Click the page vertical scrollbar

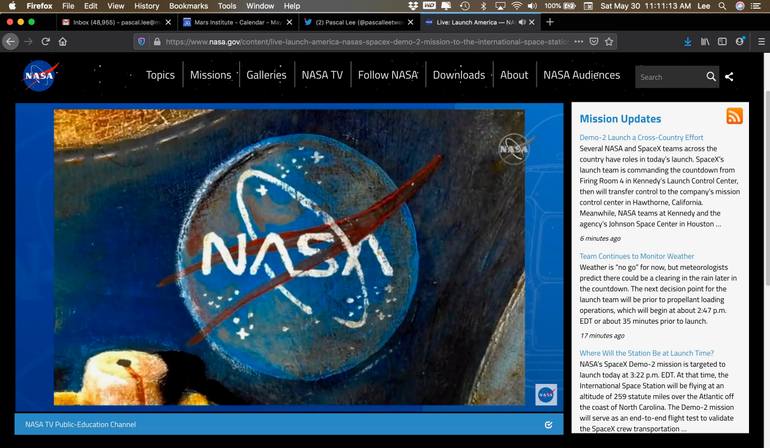click(x=767, y=187)
